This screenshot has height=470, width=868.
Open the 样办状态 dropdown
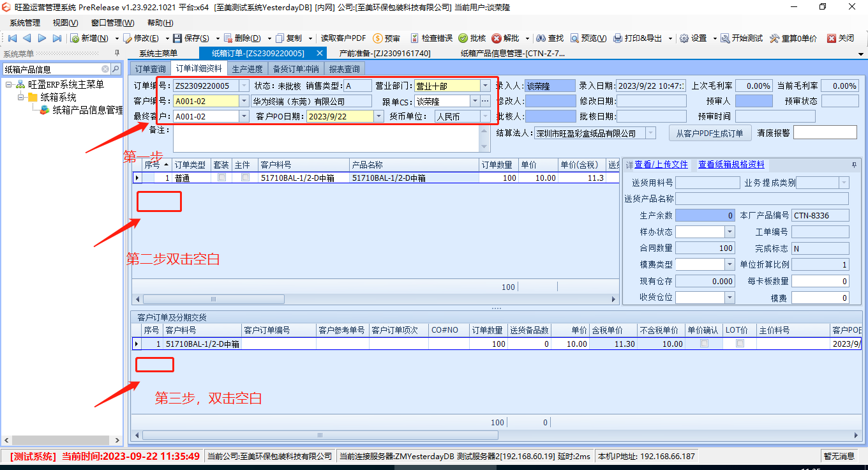pos(730,231)
